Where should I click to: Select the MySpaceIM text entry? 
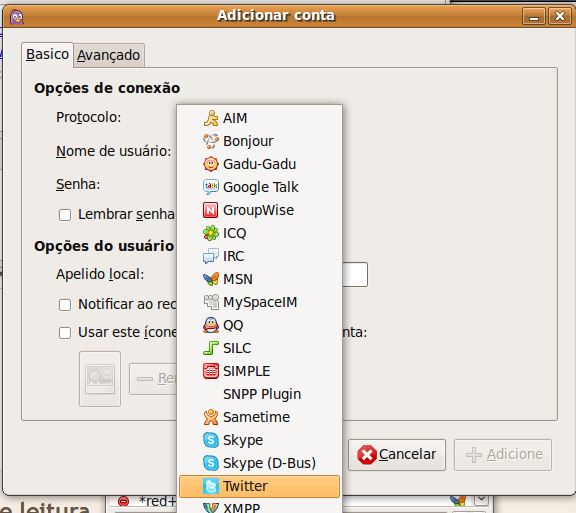[260, 302]
